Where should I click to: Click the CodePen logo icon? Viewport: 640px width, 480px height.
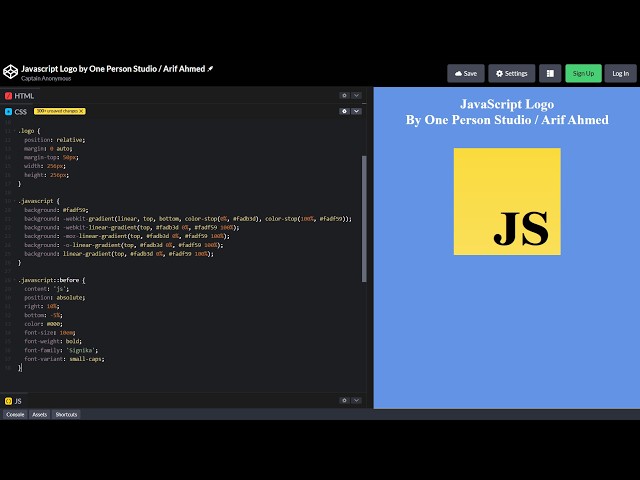point(10,72)
